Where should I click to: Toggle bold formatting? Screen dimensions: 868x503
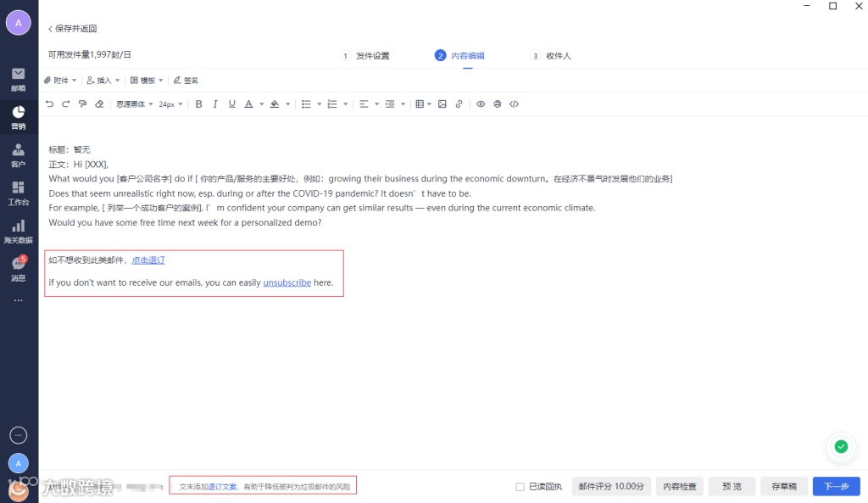coord(198,104)
